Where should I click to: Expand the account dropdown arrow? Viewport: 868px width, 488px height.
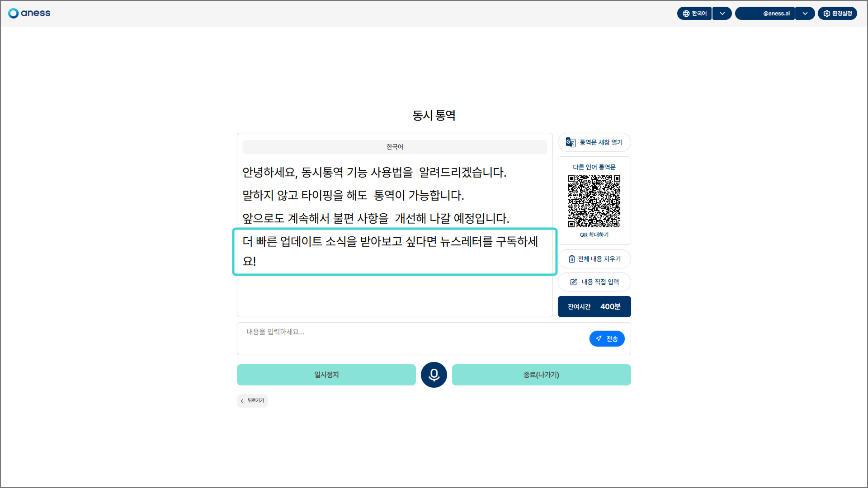[x=805, y=14]
